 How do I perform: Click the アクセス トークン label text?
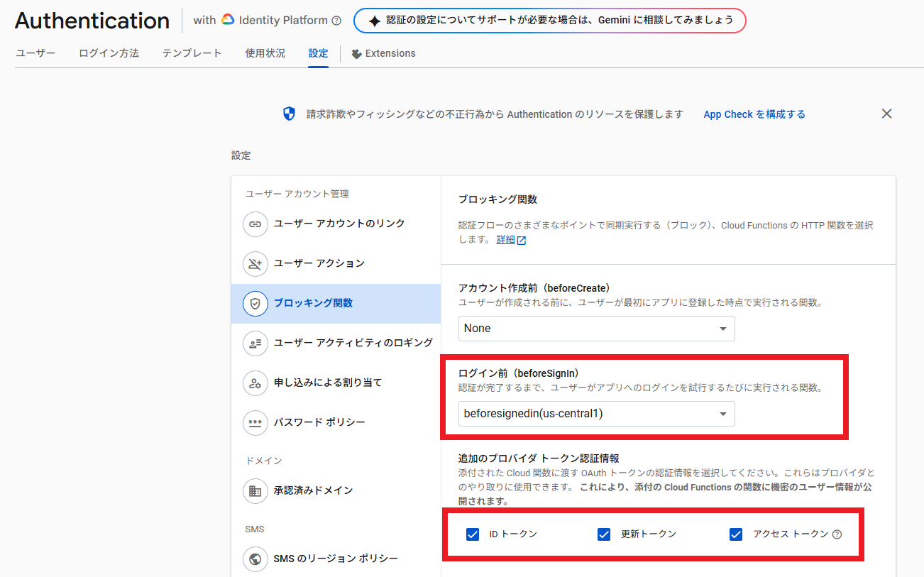coord(791,534)
